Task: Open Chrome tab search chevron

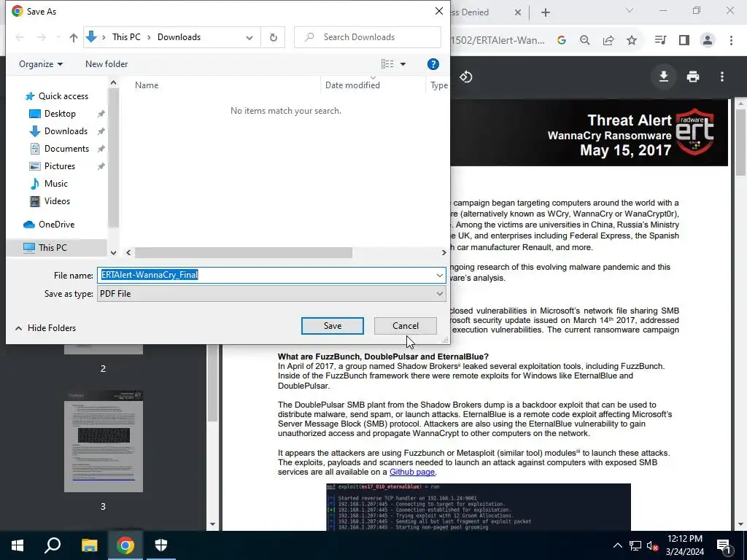Action: (630, 10)
